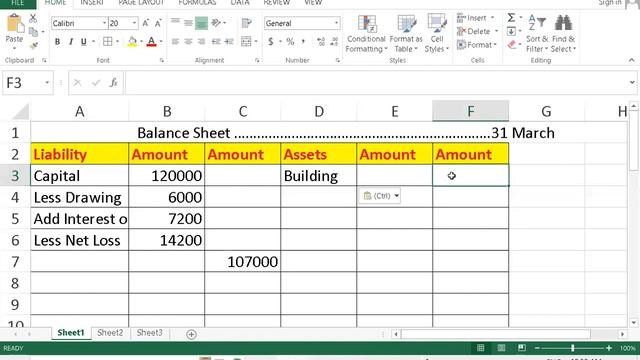Screen dimensions: 640x360
Task: Toggle center align icon
Action: (188, 42)
